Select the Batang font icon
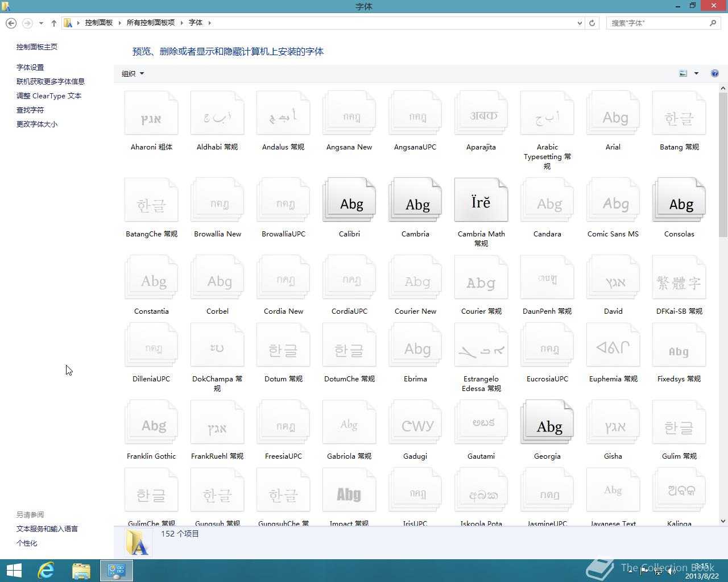The image size is (728, 582). [679, 113]
